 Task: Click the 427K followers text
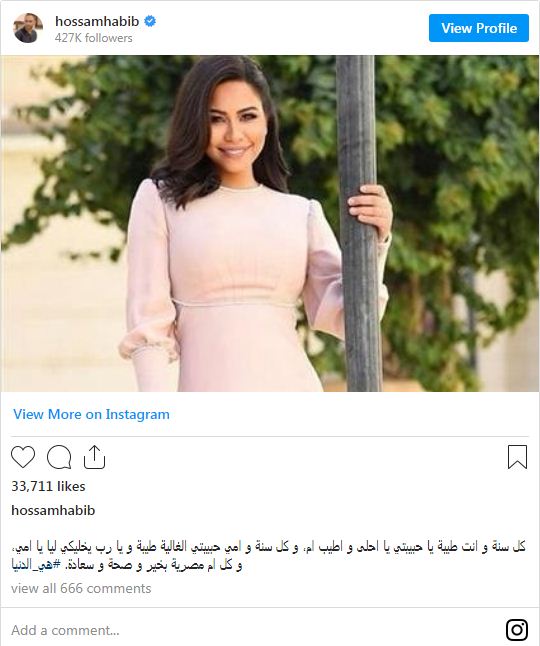(94, 38)
